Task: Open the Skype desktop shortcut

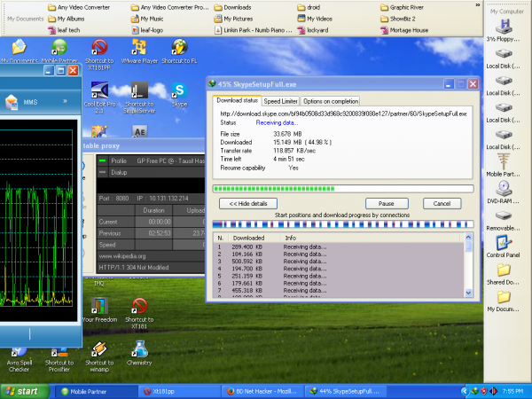Action: point(180,91)
